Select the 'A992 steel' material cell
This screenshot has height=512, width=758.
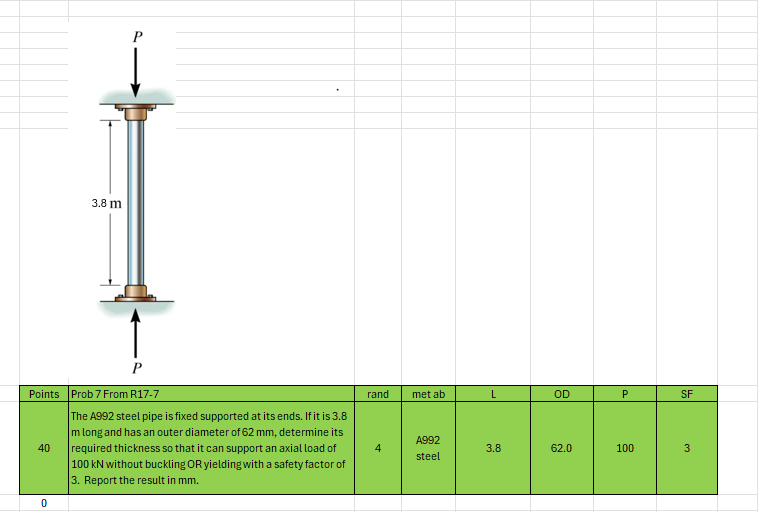428,448
